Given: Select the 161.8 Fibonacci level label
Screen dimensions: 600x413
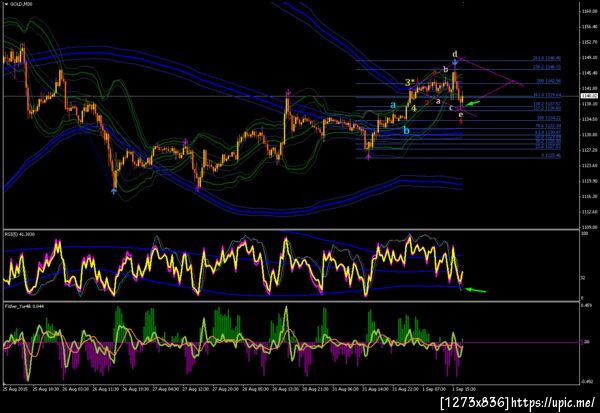Looking at the screenshot, I should tap(547, 95).
